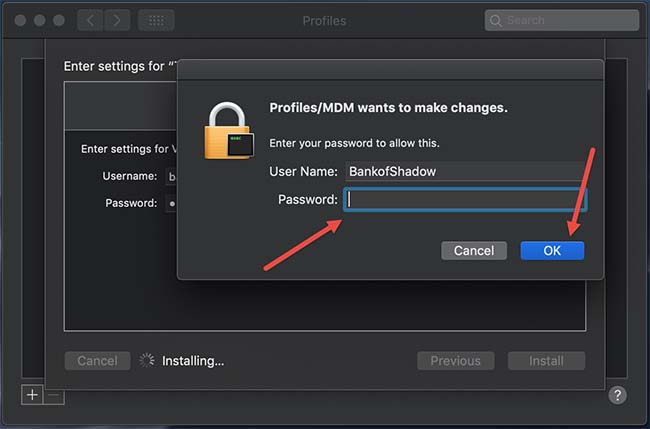Go back with the left chevron button
Viewport: 650px width, 429px height.
(x=90, y=20)
